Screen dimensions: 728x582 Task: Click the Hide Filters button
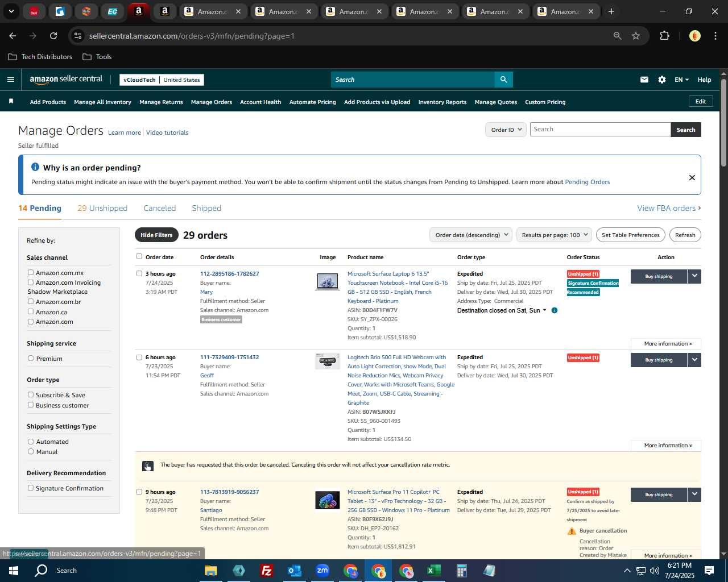click(x=156, y=235)
